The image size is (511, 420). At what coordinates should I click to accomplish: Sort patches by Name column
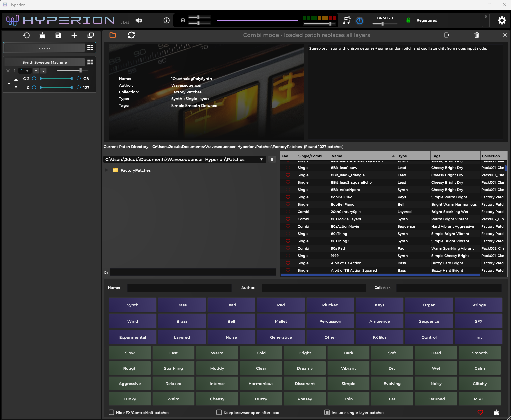click(x=363, y=156)
